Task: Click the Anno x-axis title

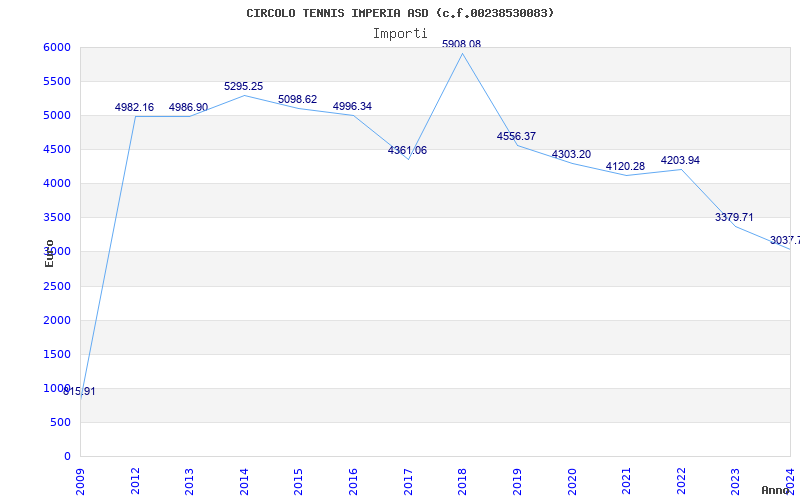Action: (776, 490)
